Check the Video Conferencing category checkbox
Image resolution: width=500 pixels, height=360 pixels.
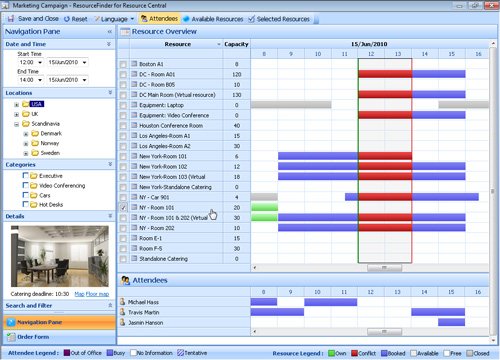coord(25,185)
